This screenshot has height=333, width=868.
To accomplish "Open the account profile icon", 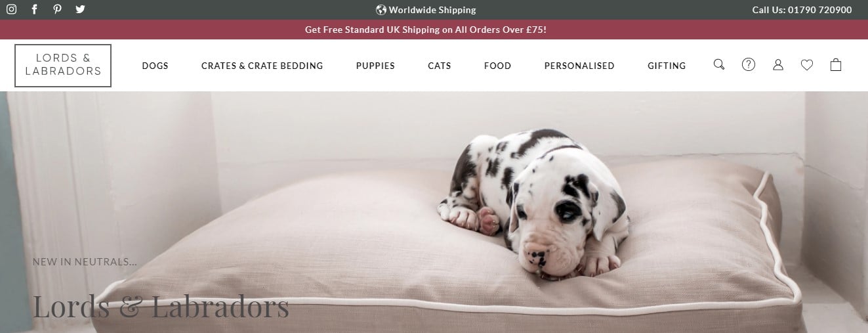I will 778,64.
